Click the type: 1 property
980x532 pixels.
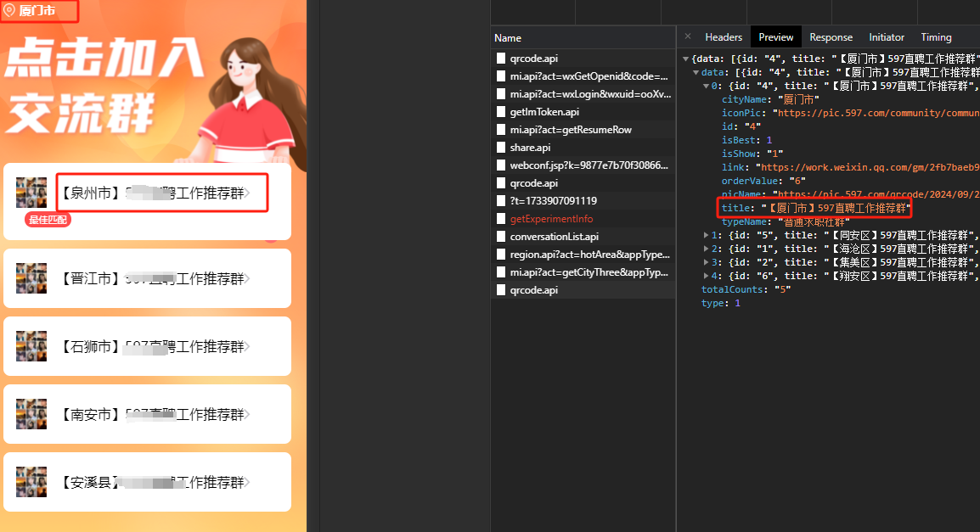[x=721, y=304]
